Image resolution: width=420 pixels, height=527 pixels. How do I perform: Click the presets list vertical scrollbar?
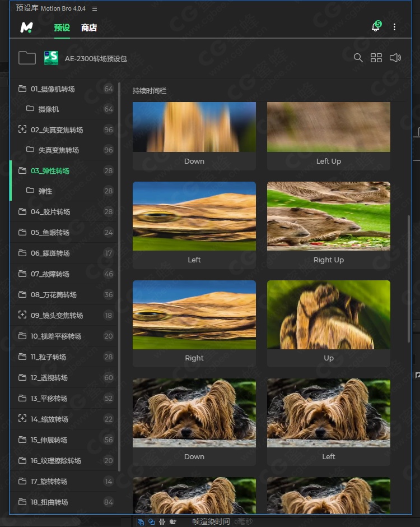[409, 279]
